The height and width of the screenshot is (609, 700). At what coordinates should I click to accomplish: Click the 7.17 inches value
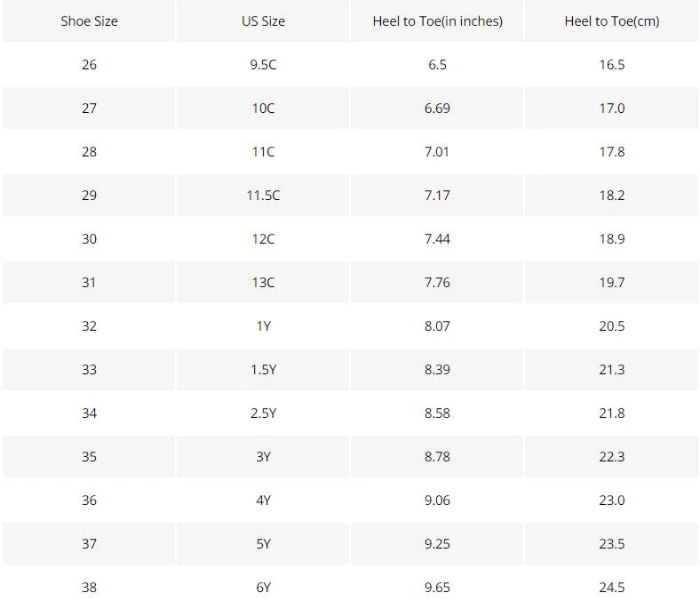(x=437, y=196)
